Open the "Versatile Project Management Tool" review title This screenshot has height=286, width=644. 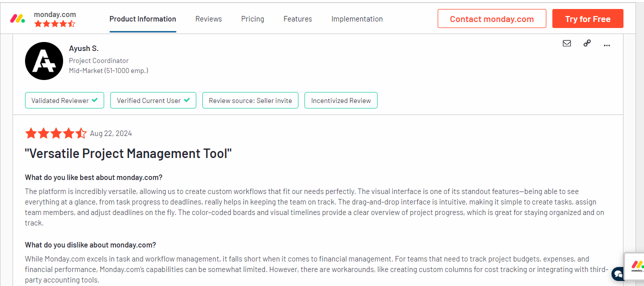(128, 153)
